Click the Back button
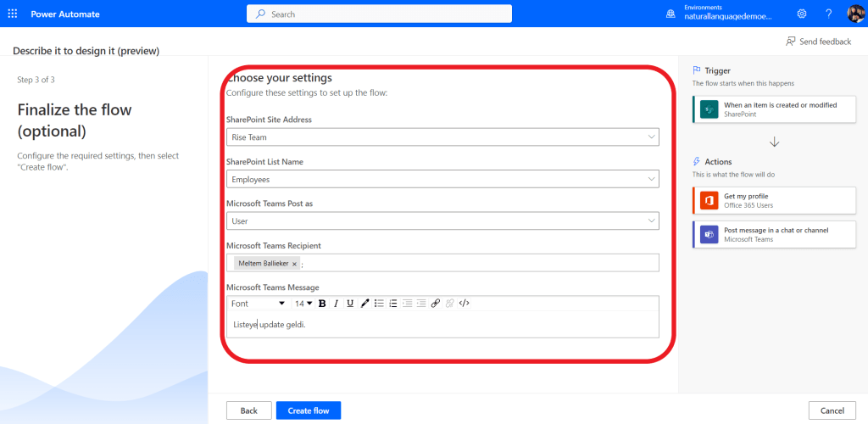This screenshot has width=868, height=424. (248, 410)
